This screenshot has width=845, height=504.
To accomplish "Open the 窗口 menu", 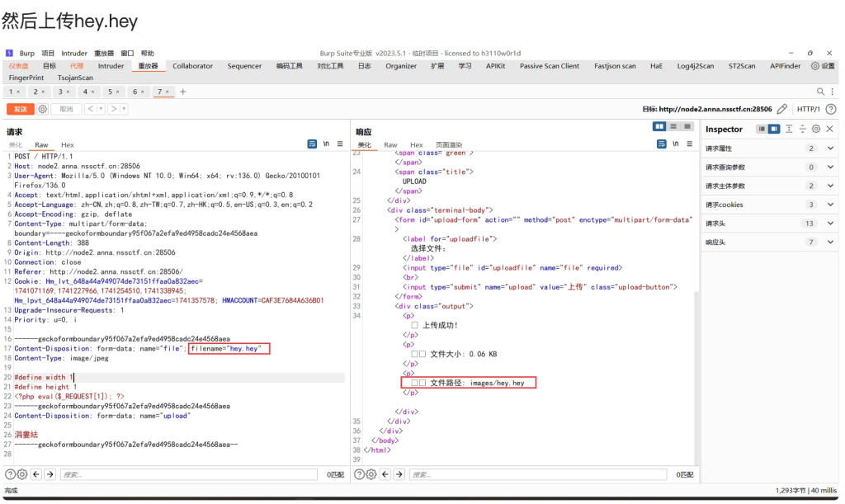I will tap(127, 54).
